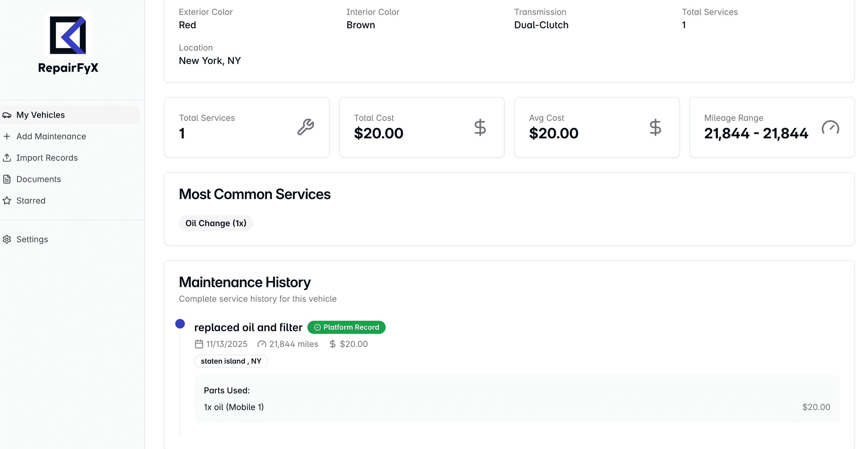Click the Total Services stat card value 1
This screenshot has width=868, height=449.
[182, 133]
